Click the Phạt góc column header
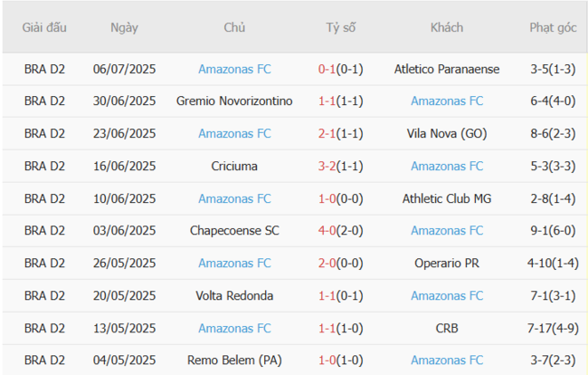This screenshot has width=588, height=375. pyautogui.click(x=553, y=28)
